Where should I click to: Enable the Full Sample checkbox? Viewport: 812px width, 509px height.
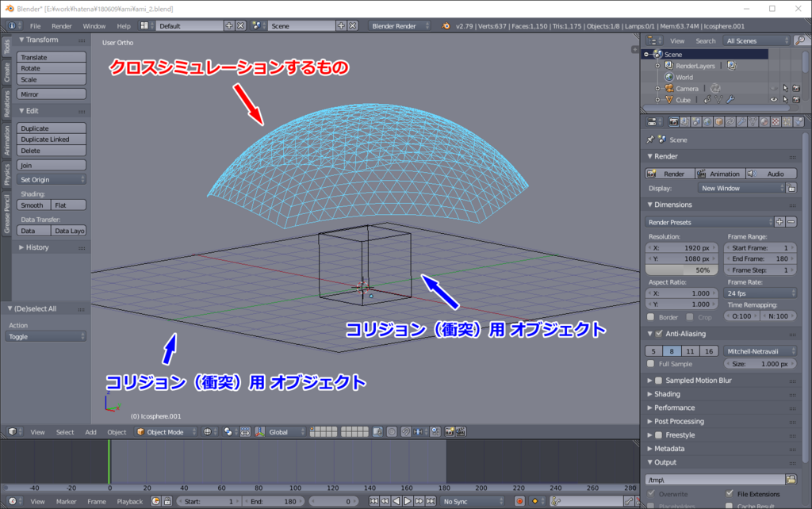coord(651,364)
